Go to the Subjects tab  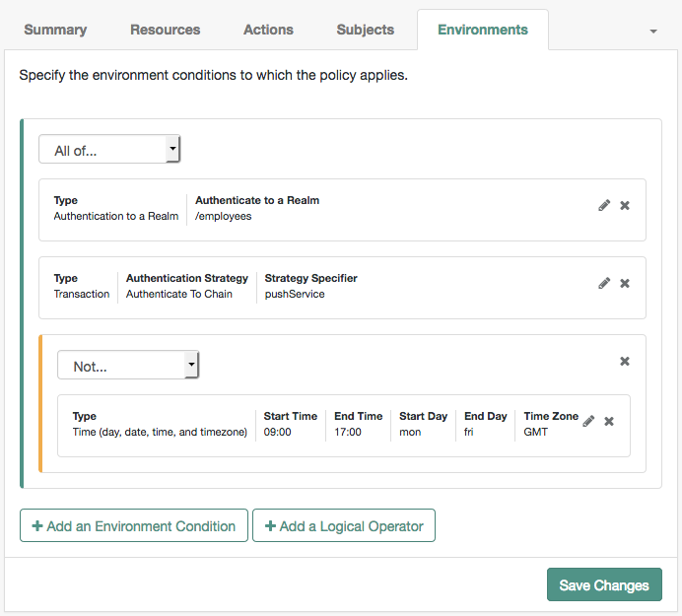coord(366,30)
